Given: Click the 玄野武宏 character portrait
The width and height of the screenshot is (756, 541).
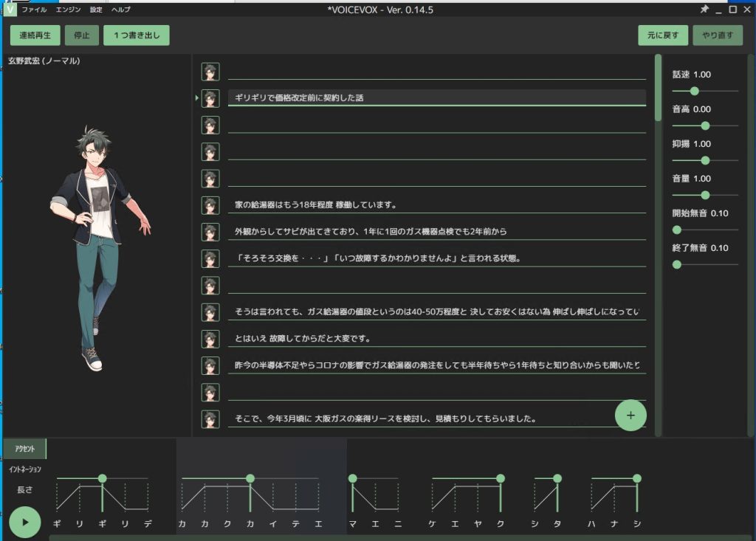Looking at the screenshot, I should coord(100,249).
